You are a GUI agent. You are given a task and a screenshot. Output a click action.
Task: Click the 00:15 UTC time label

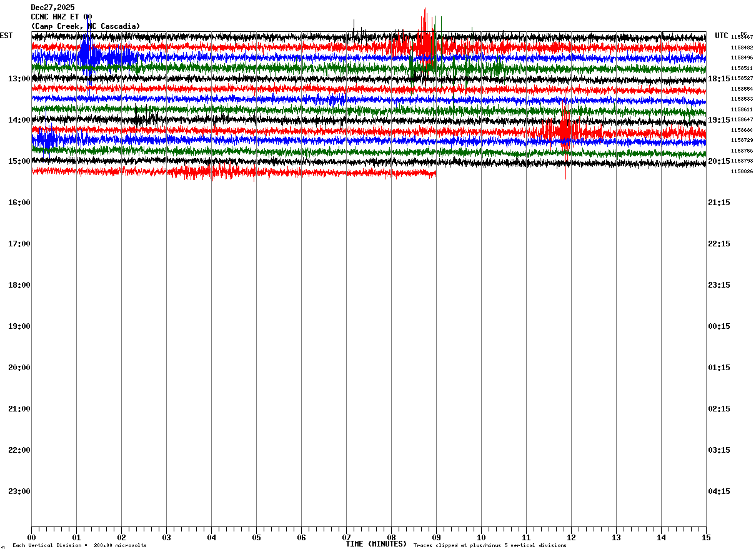click(x=719, y=326)
